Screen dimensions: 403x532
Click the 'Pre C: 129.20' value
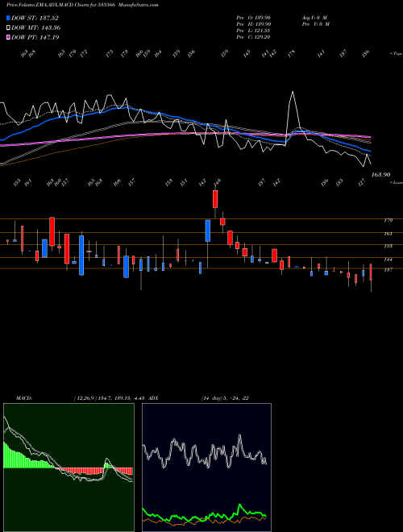253,37
